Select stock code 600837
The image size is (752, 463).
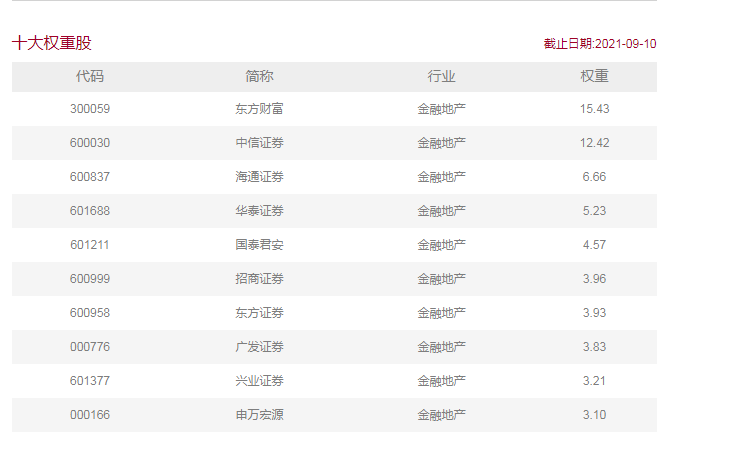(x=90, y=177)
